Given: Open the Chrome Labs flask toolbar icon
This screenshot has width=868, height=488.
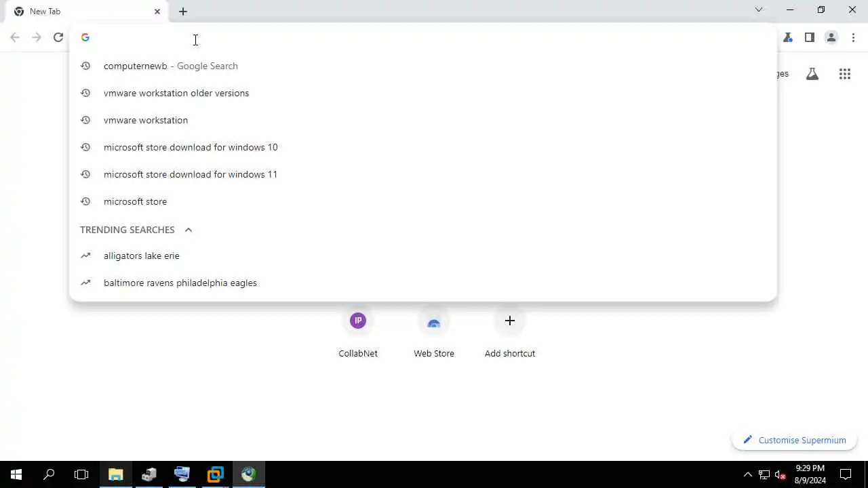Looking at the screenshot, I should [788, 37].
